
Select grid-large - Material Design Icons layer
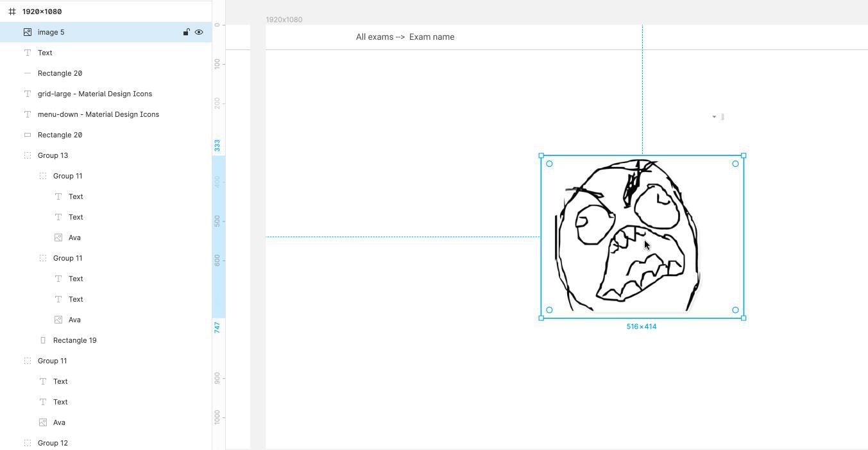95,94
